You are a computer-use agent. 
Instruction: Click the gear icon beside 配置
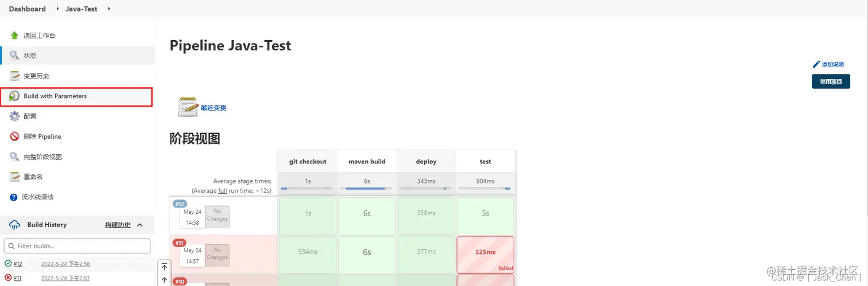(14, 116)
